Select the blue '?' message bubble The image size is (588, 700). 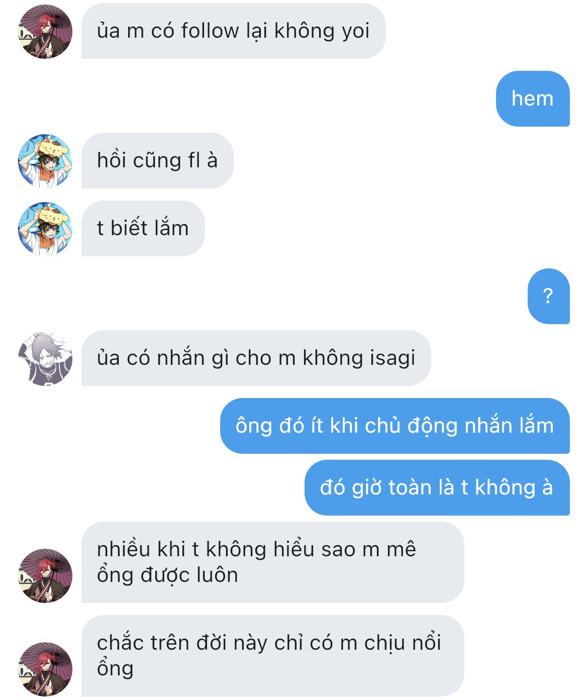point(549,296)
